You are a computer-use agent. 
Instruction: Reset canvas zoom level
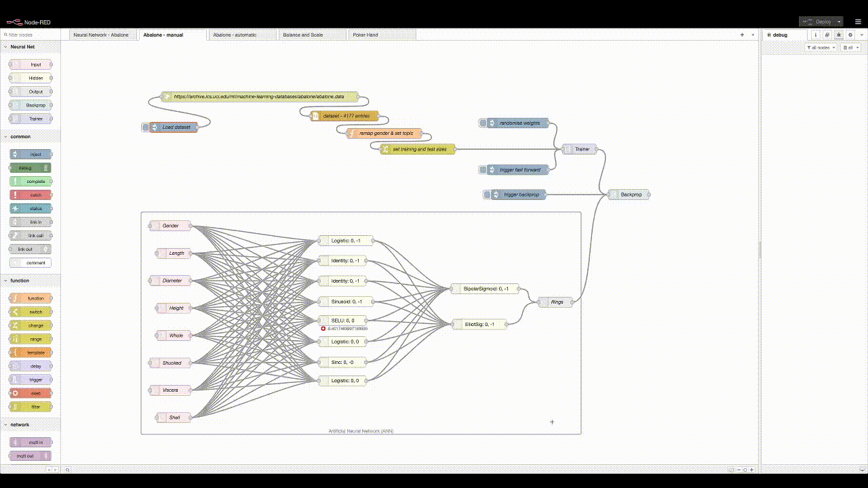745,470
